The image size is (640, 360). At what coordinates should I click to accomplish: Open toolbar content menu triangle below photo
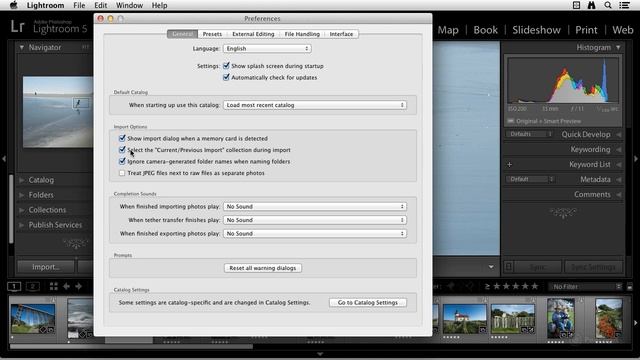[x=491, y=267]
